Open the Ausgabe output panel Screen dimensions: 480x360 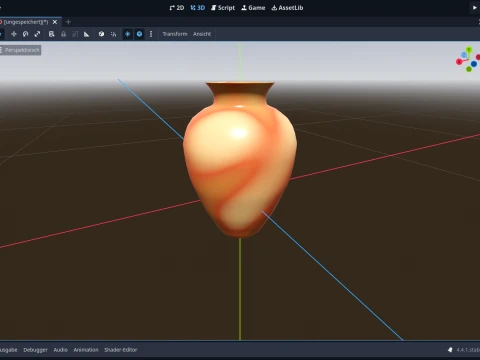[x=8, y=350]
